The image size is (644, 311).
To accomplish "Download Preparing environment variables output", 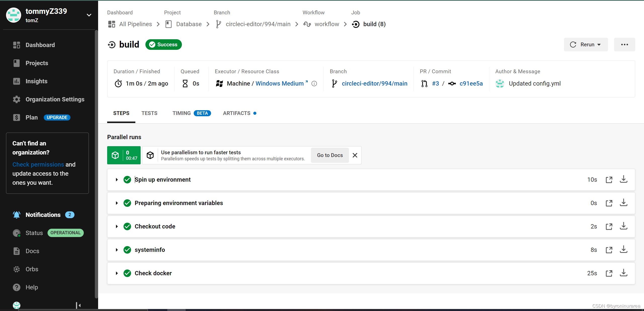I will point(624,203).
